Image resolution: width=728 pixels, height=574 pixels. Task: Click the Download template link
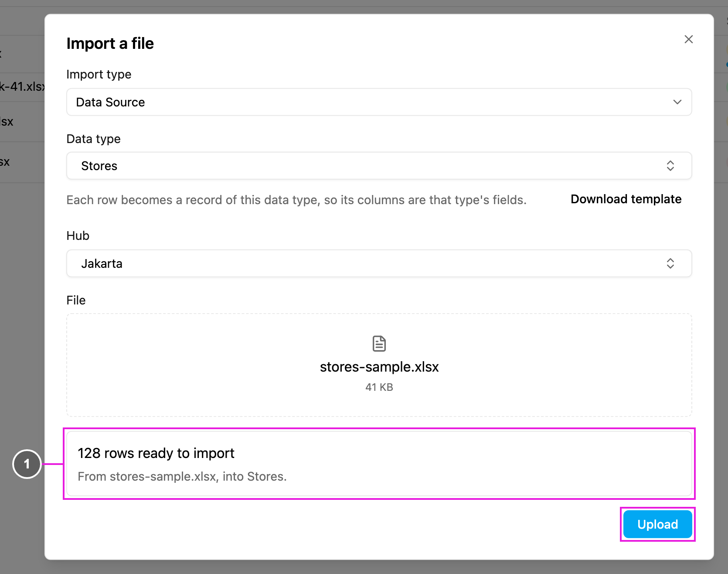626,199
